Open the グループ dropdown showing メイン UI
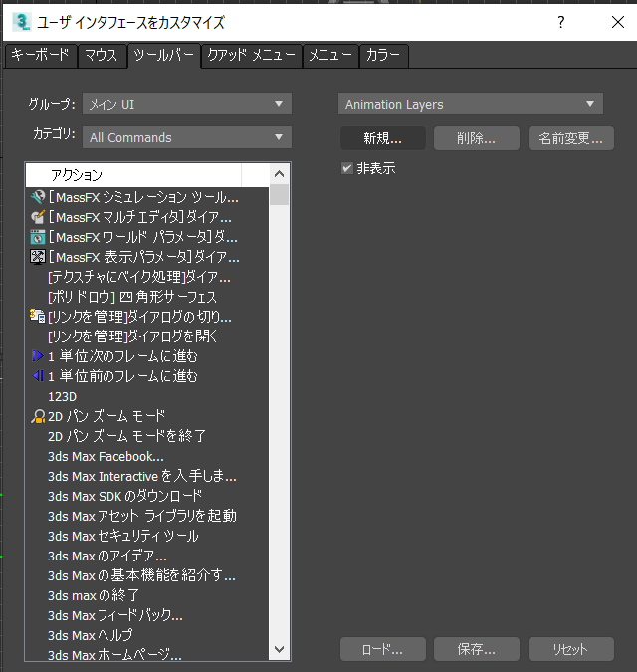The image size is (637, 672). click(x=187, y=104)
